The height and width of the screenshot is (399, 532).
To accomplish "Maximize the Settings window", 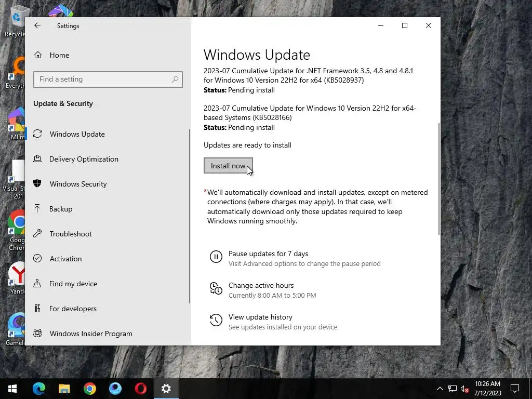I will 404,25.
